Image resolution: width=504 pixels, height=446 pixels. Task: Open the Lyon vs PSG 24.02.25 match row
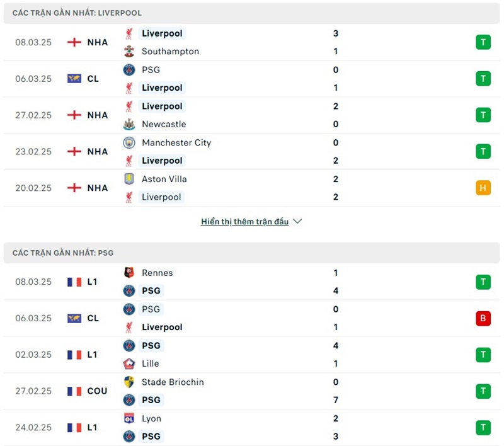(x=252, y=427)
